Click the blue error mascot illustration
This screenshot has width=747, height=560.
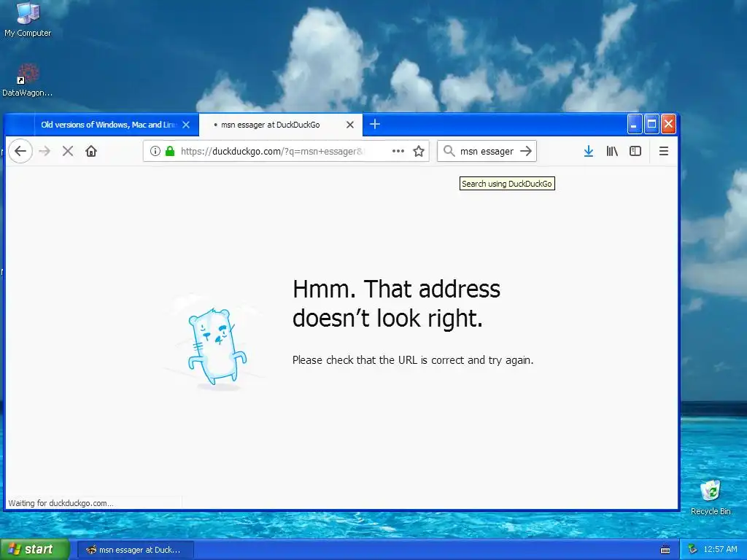pos(217,346)
